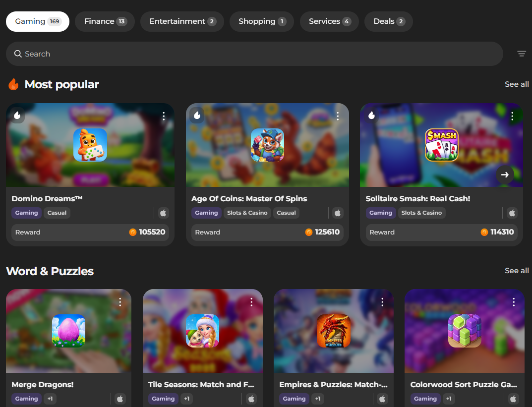Click the Slots & Casino tag on Age Of Coins
The image size is (532, 407).
pos(247,213)
